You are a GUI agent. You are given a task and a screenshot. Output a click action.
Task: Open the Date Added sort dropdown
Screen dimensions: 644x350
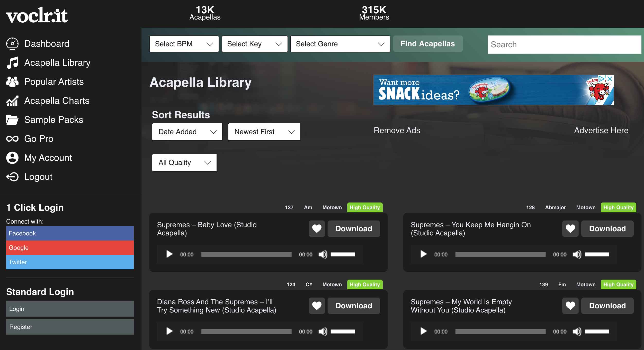point(187,132)
